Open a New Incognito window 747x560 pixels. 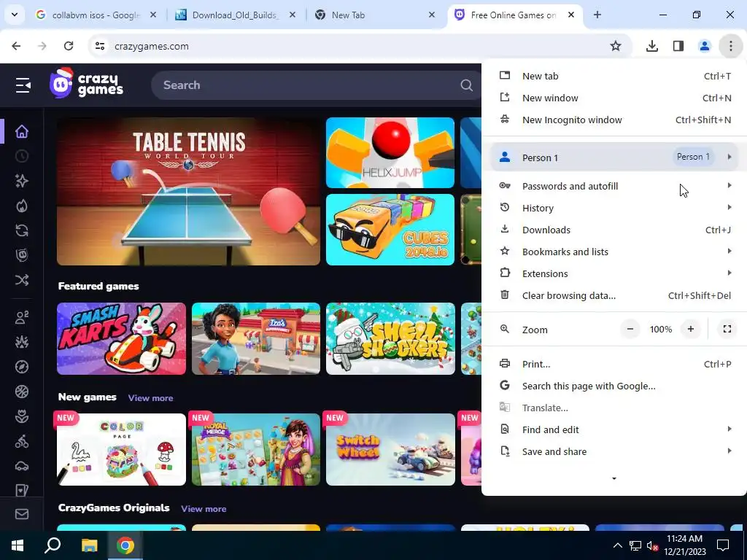click(x=614, y=120)
